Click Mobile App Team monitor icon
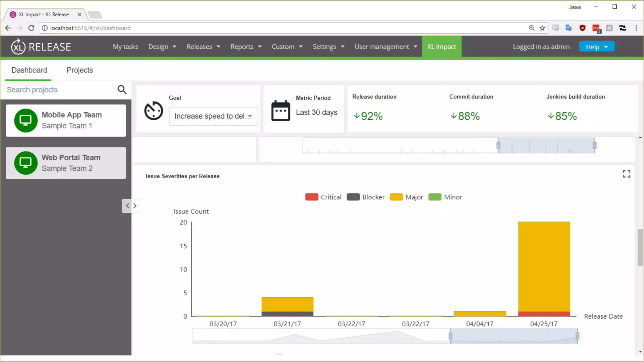The width and height of the screenshot is (644, 362). coord(26,120)
